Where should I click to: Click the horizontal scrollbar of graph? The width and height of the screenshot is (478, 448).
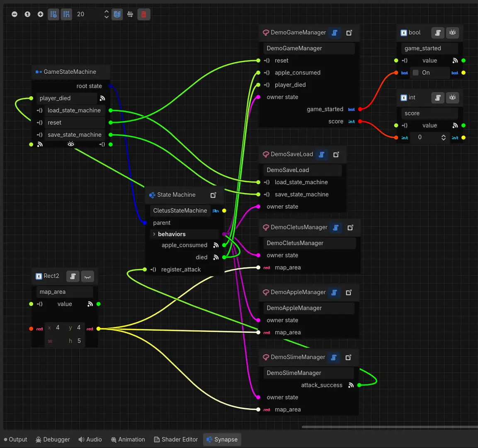pyautogui.click(x=390, y=427)
